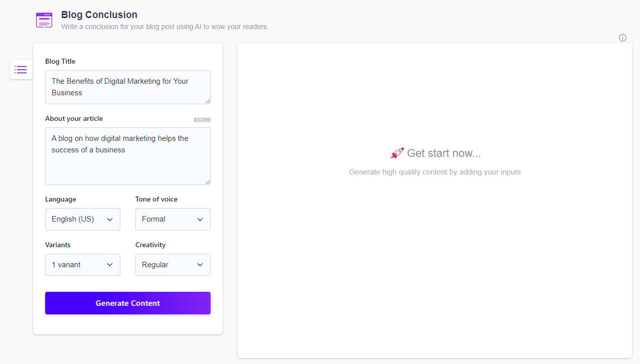The image size is (640, 364).
Task: Click the rocket icon beside Get start now
Action: [397, 153]
